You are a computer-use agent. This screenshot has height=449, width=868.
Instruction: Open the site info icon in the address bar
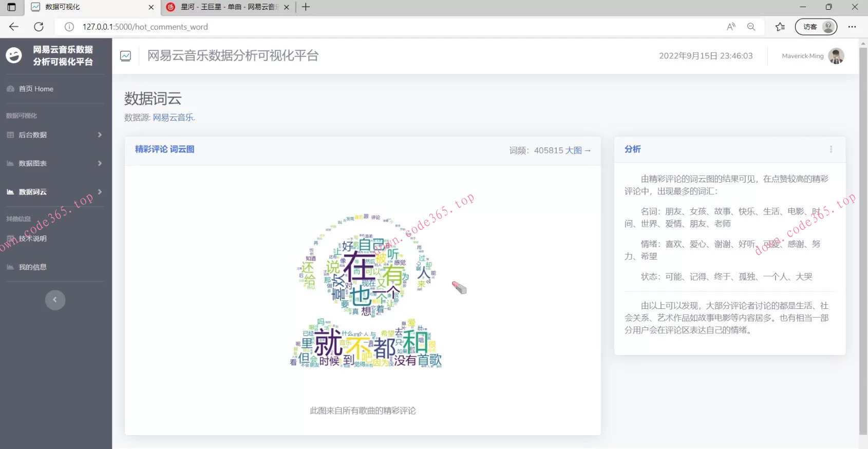(x=69, y=27)
